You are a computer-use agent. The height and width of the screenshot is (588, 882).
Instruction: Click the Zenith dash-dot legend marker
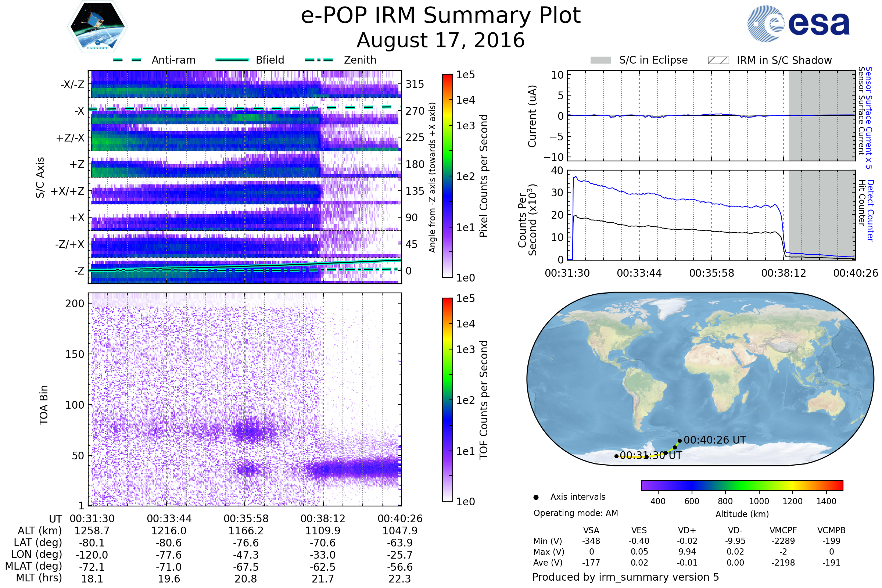pos(319,60)
